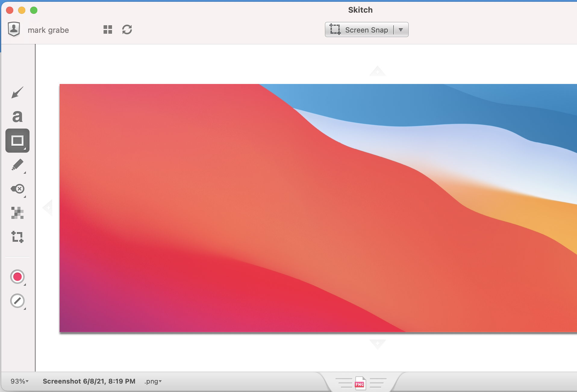Click the Screenshot 6/8/21, 8:19 PM title

[89, 381]
